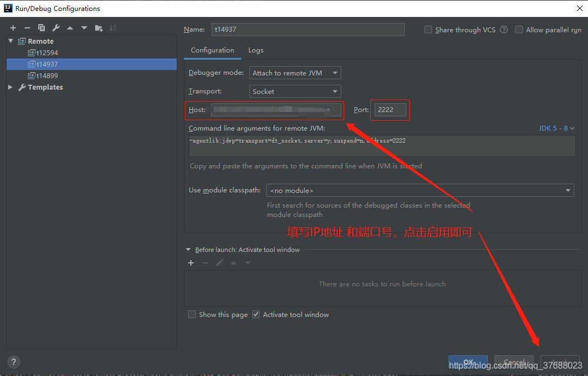Expand the Templates tree node

point(10,87)
